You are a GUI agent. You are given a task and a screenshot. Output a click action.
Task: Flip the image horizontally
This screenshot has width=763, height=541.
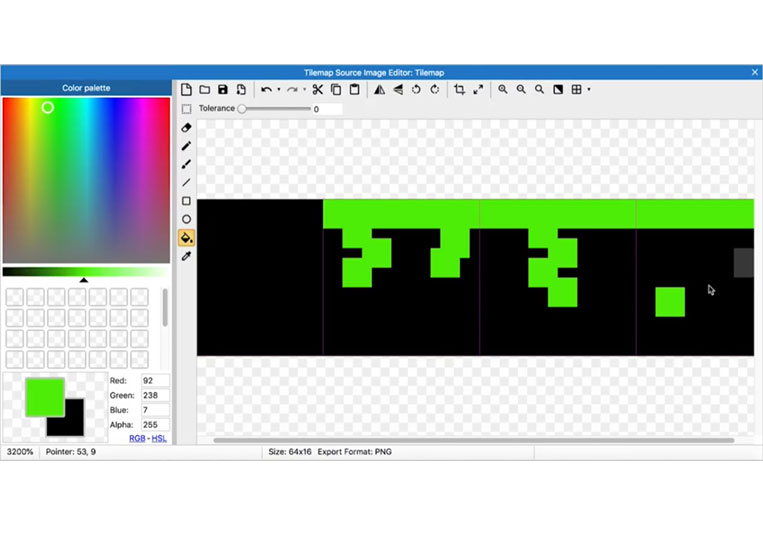(380, 90)
